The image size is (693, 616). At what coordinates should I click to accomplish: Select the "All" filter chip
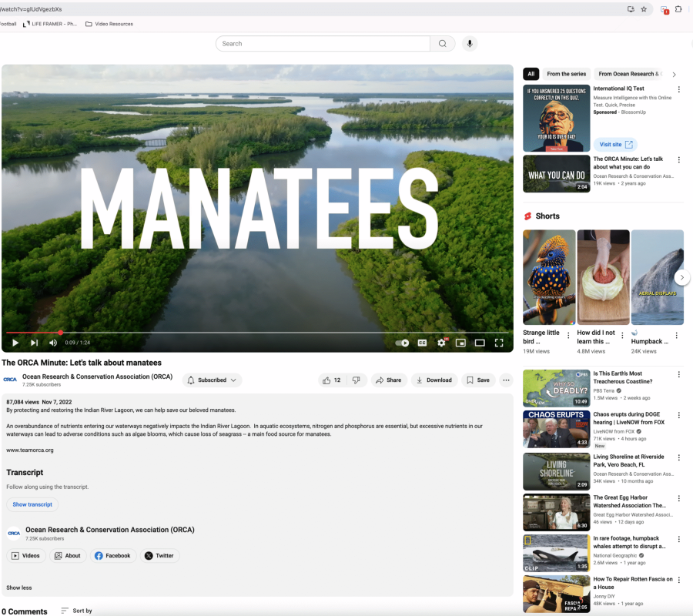[x=531, y=74]
